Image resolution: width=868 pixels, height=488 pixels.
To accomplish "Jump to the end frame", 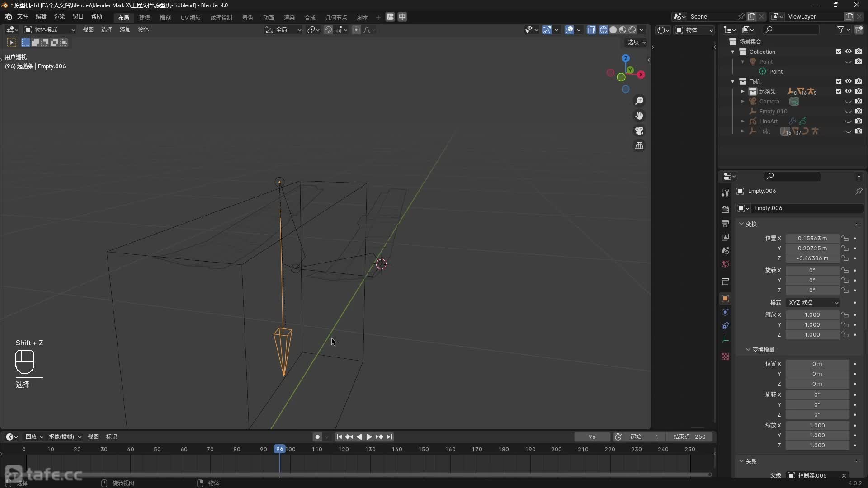I will pos(389,437).
